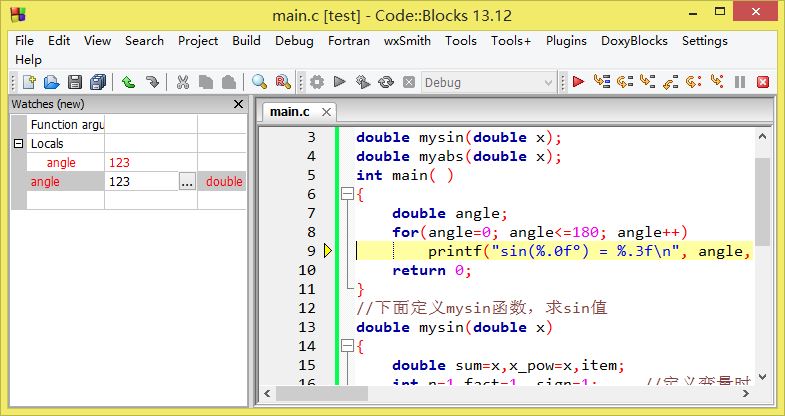
Task: Collapse the mysin function fold at line 14
Action: pyautogui.click(x=347, y=346)
